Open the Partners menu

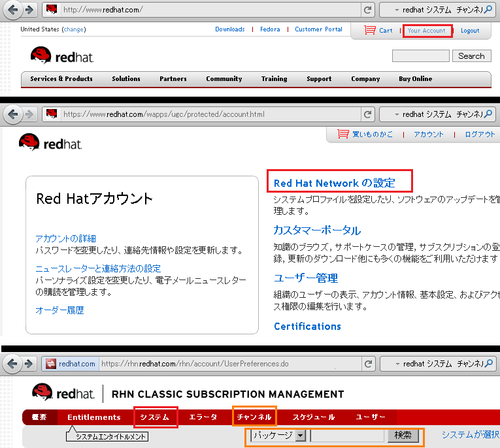(x=173, y=79)
